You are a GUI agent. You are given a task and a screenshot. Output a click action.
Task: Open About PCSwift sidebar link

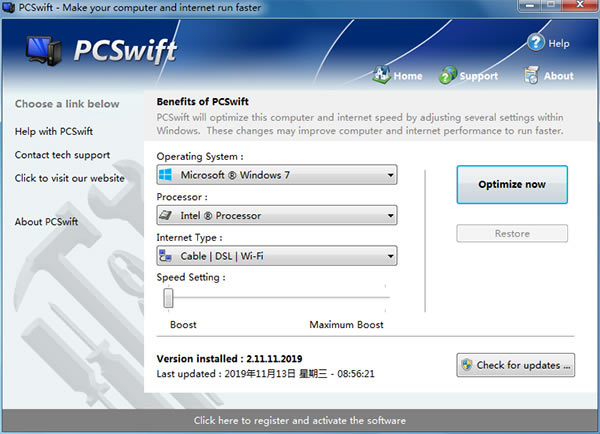click(x=46, y=222)
